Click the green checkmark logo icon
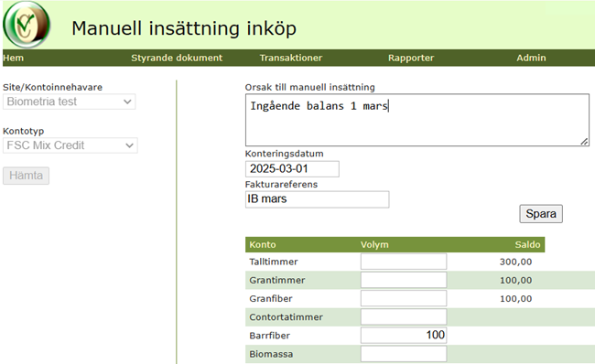 (27, 25)
